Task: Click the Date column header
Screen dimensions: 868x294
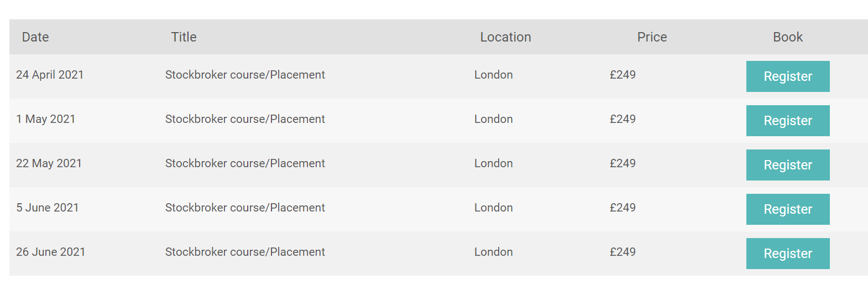Action: click(35, 37)
